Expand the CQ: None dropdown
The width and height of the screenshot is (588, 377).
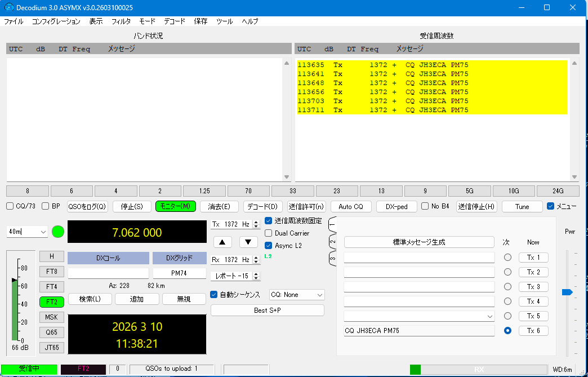tap(297, 295)
